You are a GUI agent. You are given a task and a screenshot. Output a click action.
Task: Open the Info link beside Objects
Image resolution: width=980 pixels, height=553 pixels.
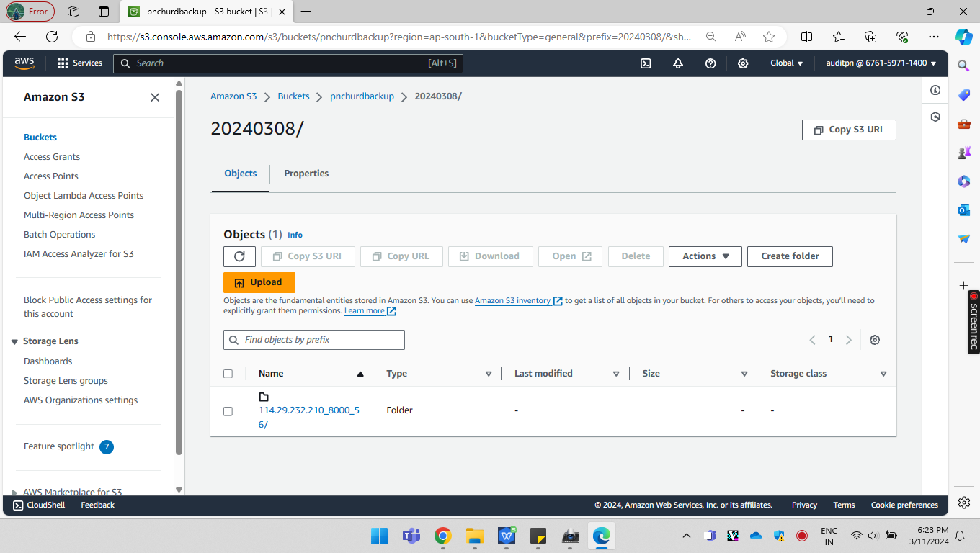tap(295, 235)
